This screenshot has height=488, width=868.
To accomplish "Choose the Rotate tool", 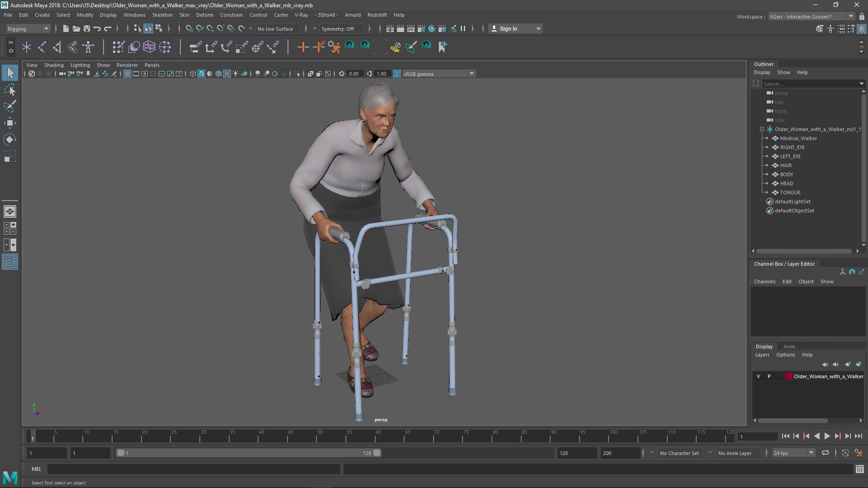I will tap(10, 140).
